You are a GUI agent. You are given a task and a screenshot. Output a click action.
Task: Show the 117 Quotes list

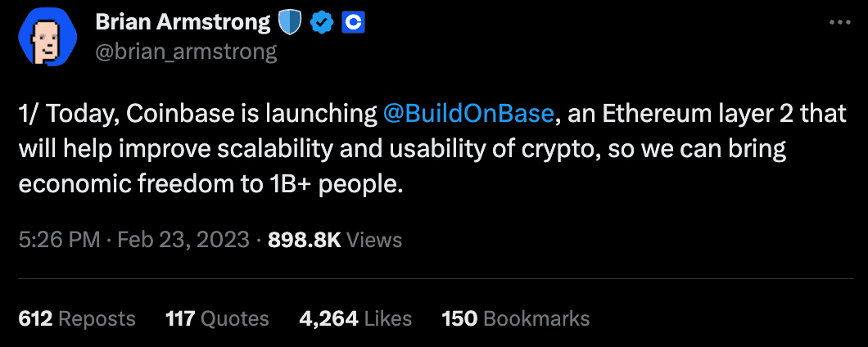(x=217, y=318)
